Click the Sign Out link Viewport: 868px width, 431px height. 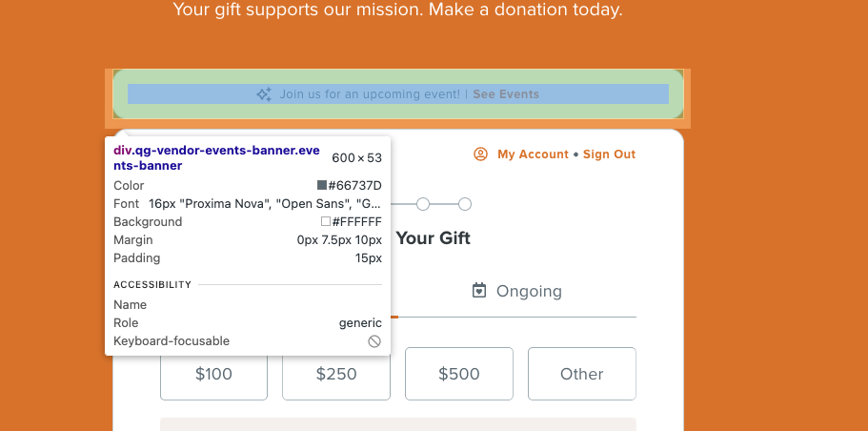click(x=609, y=154)
